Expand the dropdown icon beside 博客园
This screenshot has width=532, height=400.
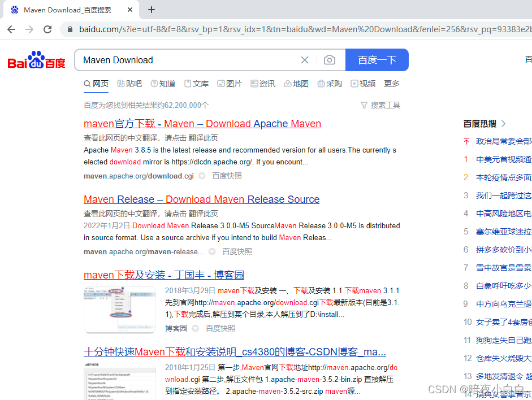click(196, 328)
